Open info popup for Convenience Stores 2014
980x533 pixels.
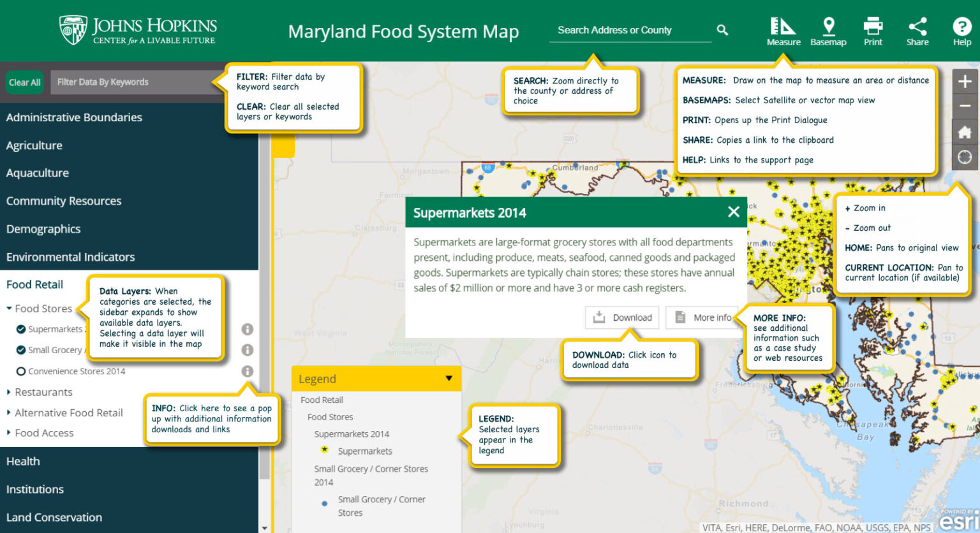point(248,370)
